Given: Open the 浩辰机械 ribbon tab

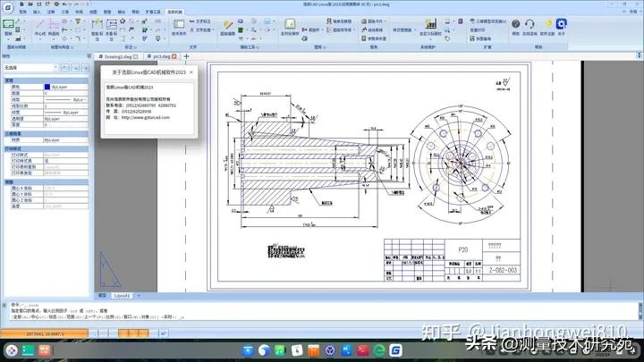Looking at the screenshot, I should [176, 13].
